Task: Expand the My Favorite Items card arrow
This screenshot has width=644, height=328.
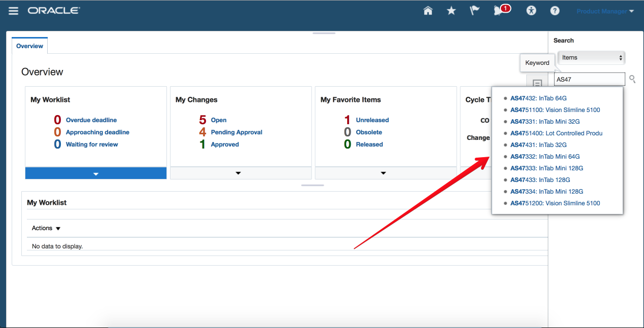Action: [384, 173]
